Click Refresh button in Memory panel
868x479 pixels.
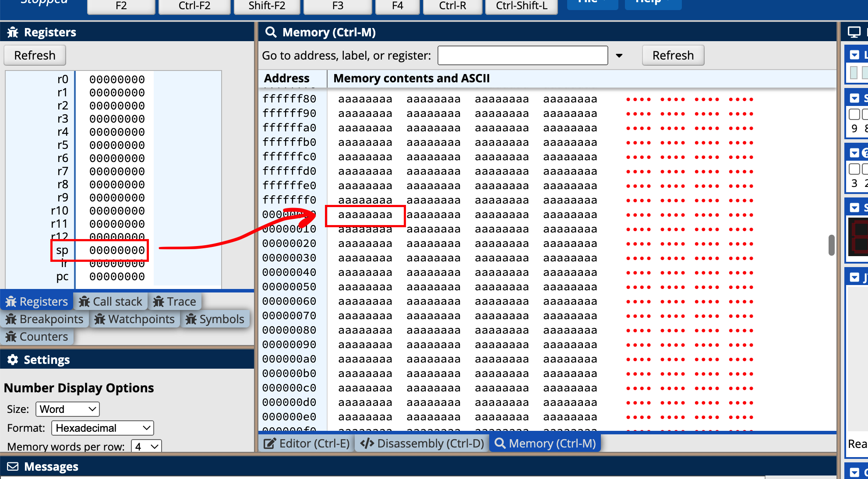(673, 56)
